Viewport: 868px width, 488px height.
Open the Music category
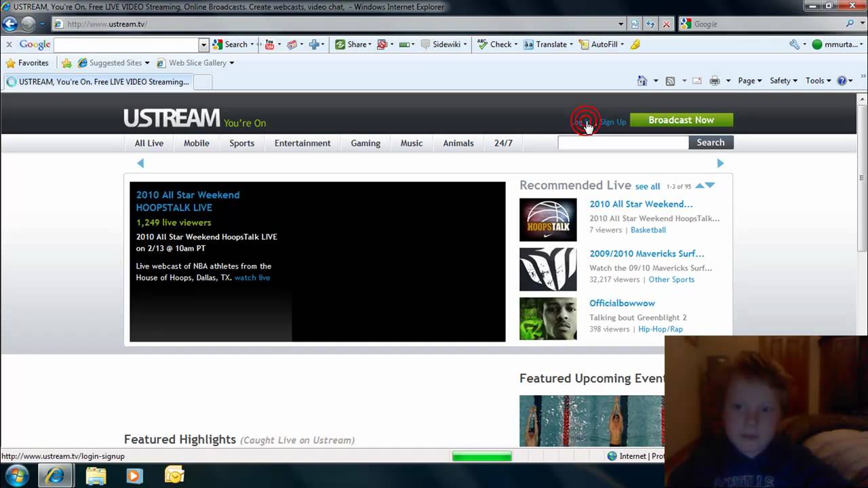click(x=412, y=143)
